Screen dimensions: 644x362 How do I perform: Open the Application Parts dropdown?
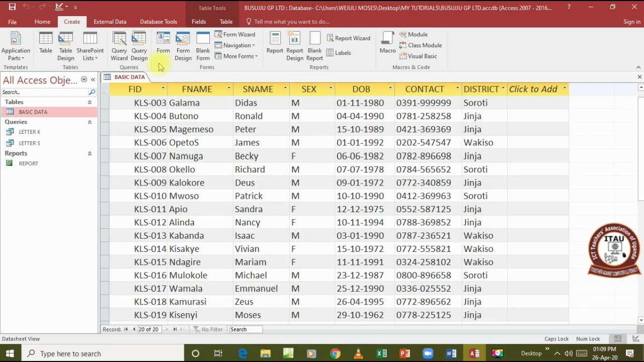[16, 46]
